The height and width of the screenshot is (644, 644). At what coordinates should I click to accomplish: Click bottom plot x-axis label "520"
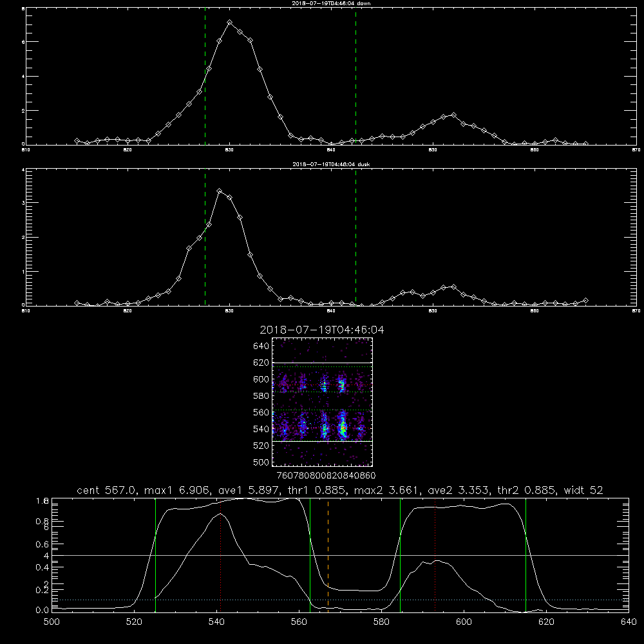(135, 622)
